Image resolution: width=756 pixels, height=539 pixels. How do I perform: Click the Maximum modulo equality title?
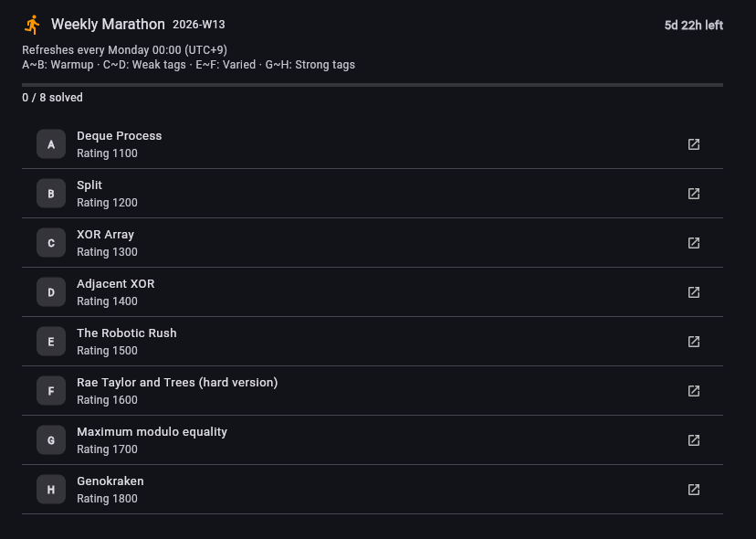click(152, 432)
